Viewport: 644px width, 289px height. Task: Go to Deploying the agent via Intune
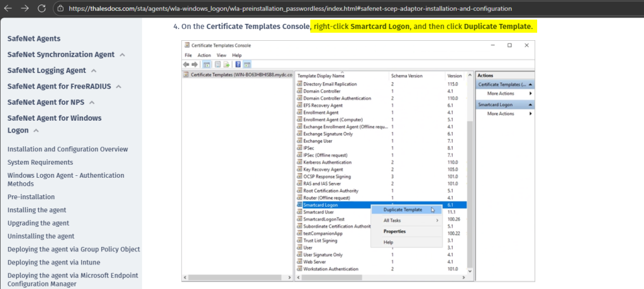point(53,262)
